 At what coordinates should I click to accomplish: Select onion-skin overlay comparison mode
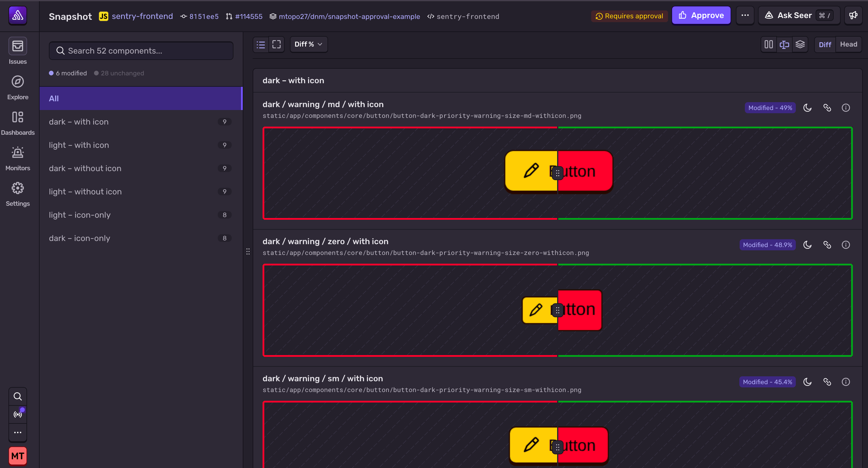coord(800,45)
